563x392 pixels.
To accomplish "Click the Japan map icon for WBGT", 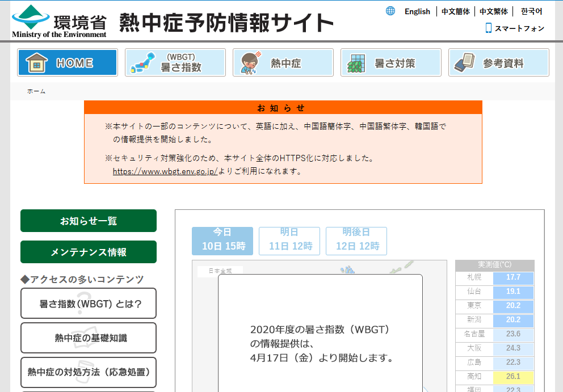I will (x=142, y=63).
